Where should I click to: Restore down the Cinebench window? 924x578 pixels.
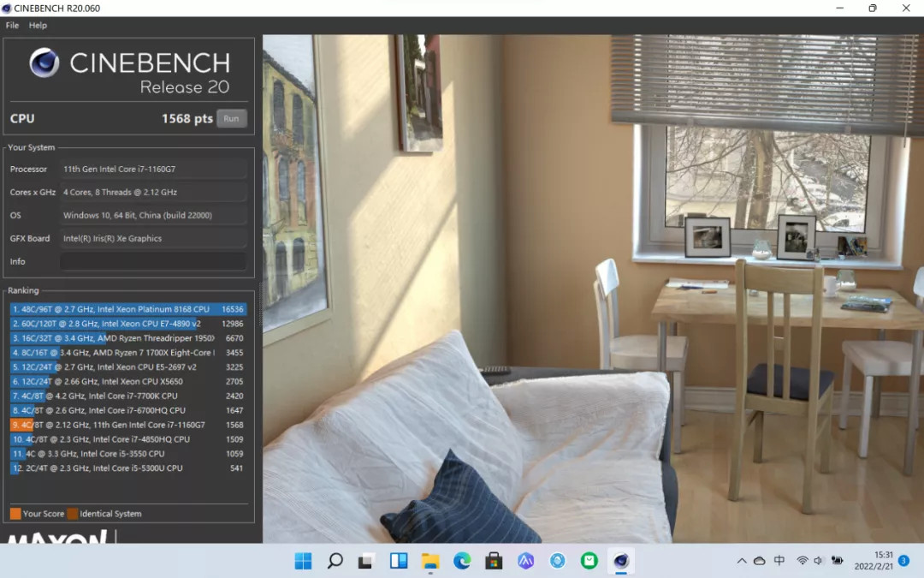point(873,9)
